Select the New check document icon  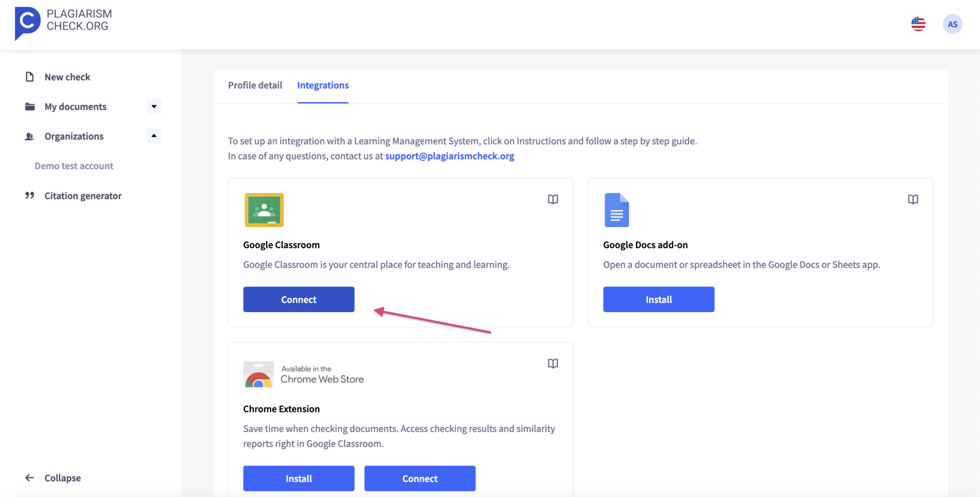coord(30,76)
